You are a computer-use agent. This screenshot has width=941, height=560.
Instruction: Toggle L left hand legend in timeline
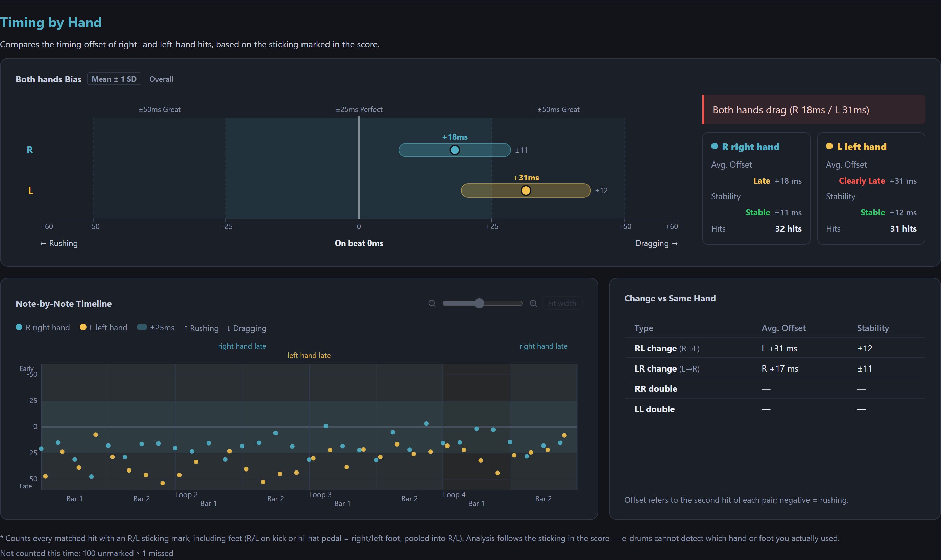click(103, 328)
